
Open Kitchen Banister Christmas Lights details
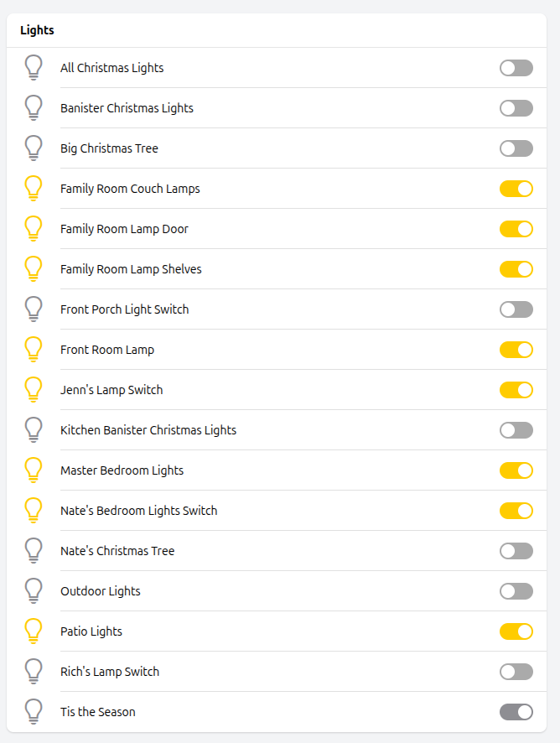point(148,430)
